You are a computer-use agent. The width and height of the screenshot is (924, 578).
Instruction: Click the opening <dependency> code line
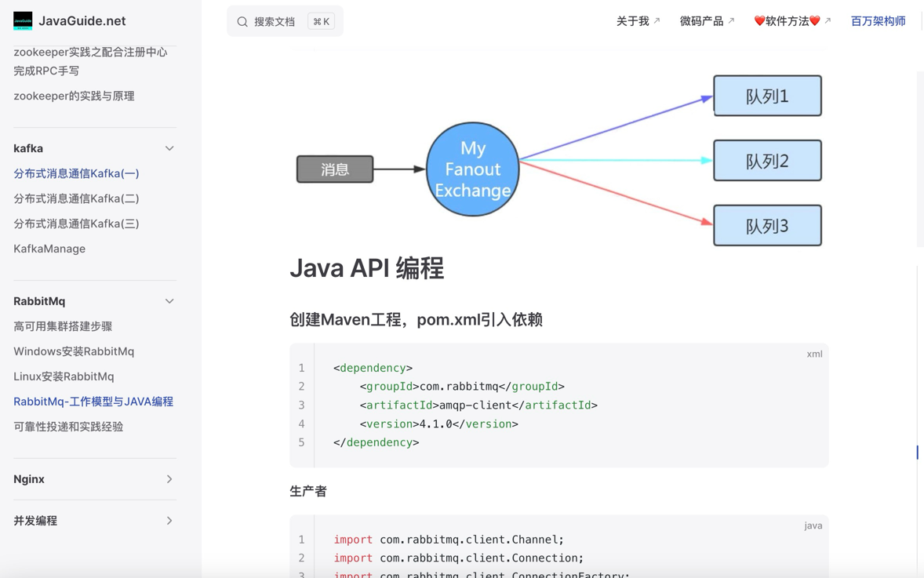[x=373, y=369]
